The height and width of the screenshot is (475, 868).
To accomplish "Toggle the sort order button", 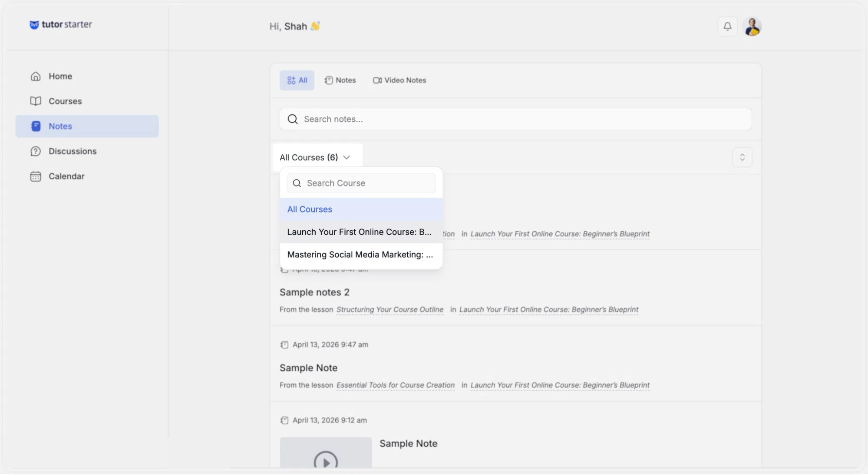I will [742, 157].
